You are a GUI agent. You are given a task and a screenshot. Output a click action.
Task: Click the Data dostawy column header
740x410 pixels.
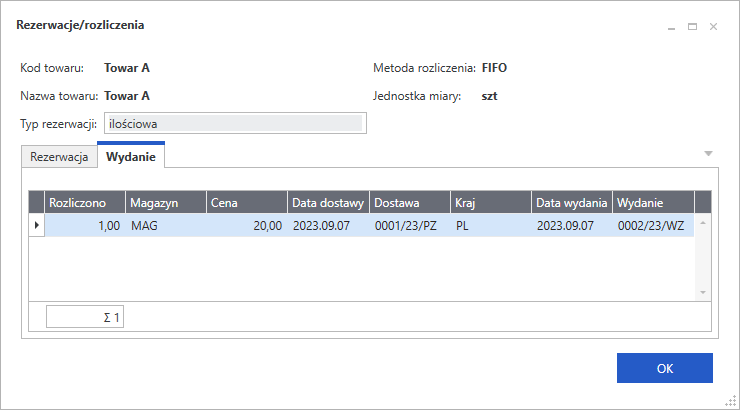coord(328,202)
